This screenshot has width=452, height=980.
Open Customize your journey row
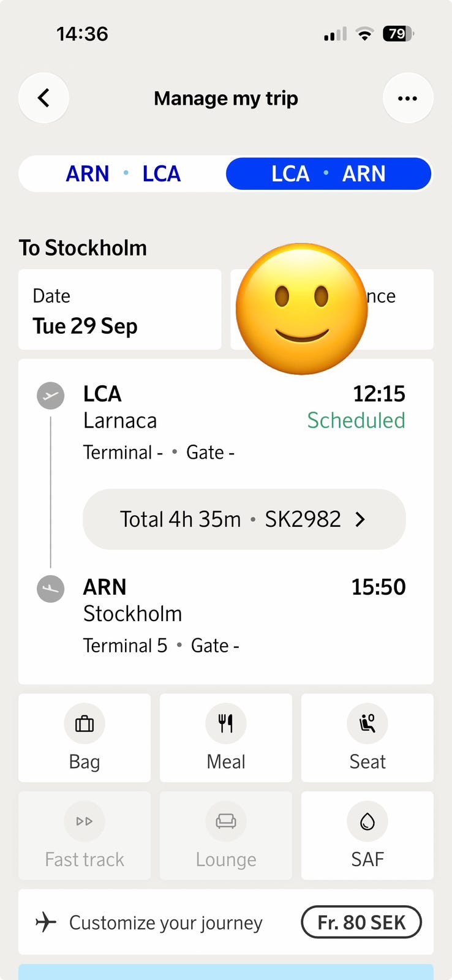[x=226, y=922]
